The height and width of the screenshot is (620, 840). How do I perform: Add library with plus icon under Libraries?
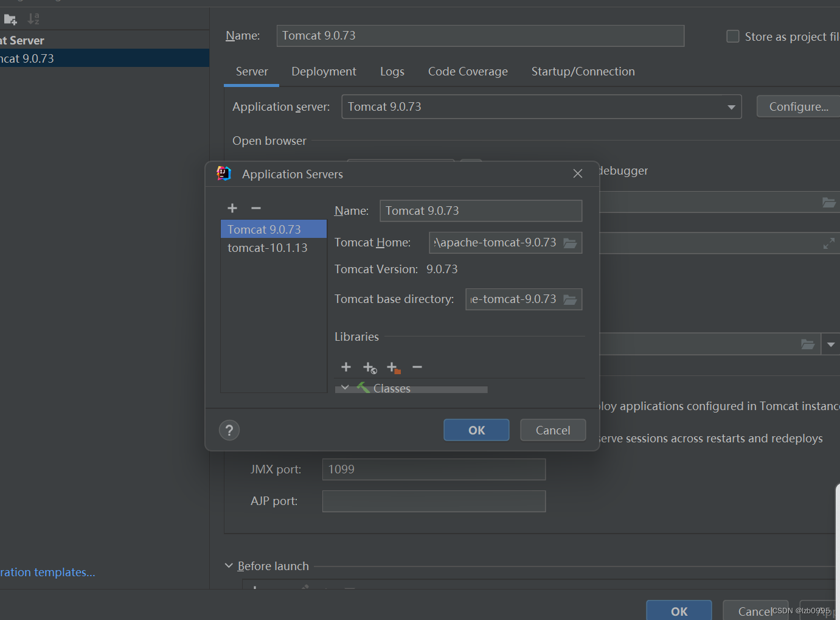click(346, 367)
